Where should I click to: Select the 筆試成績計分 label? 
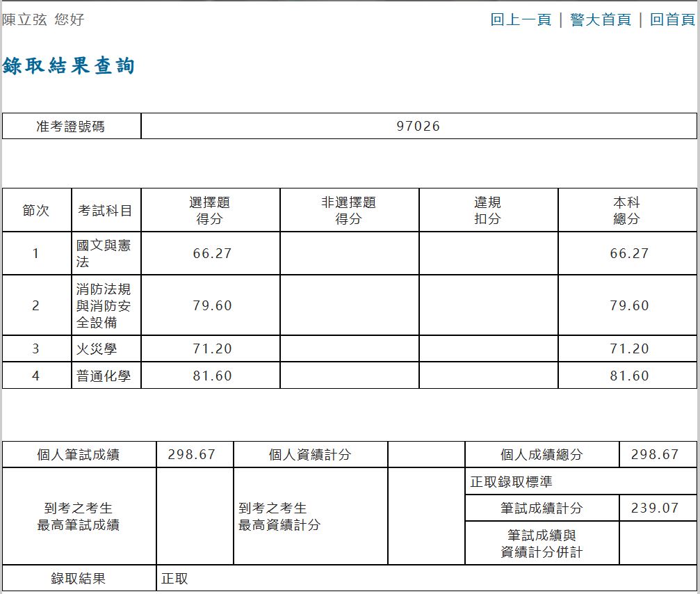coord(542,508)
